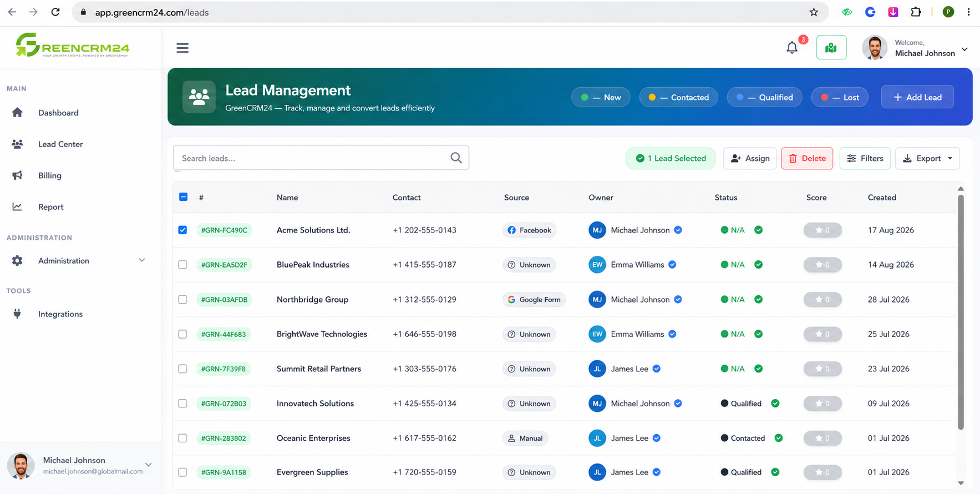The height and width of the screenshot is (494, 980).
Task: Click Michael Johnson header avatar
Action: pyautogui.click(x=875, y=48)
